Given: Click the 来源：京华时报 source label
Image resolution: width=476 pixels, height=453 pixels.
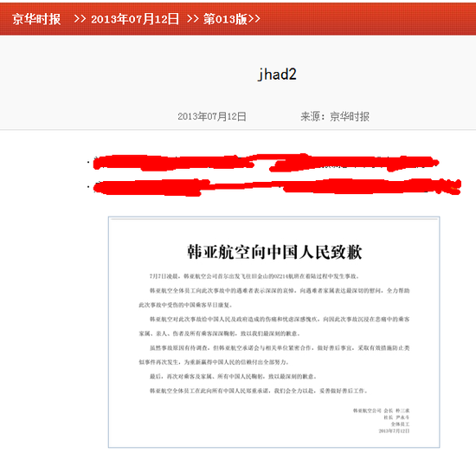Looking at the screenshot, I should [335, 116].
